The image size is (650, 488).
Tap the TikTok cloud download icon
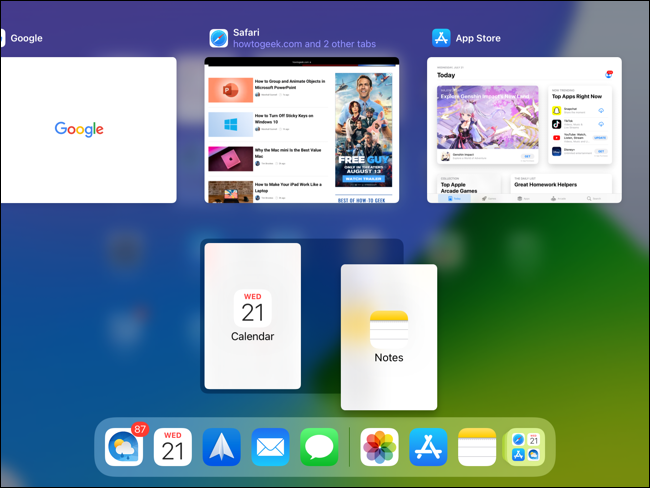601,124
